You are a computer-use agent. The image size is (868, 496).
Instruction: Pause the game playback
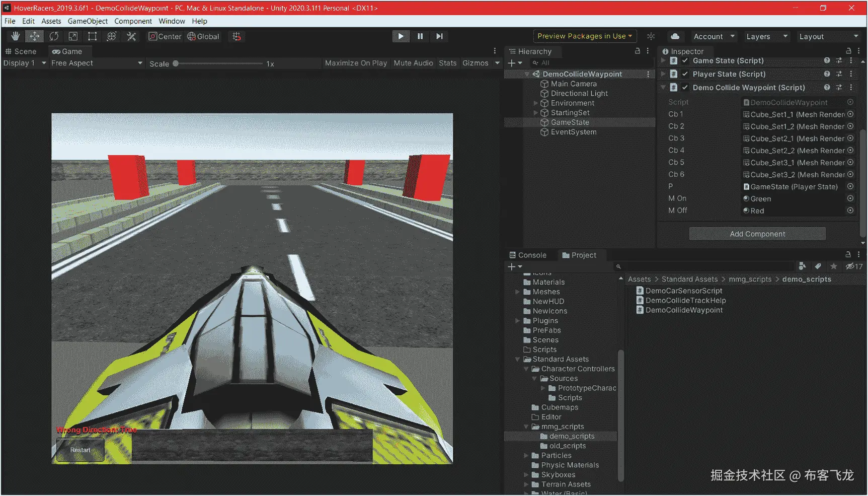420,36
